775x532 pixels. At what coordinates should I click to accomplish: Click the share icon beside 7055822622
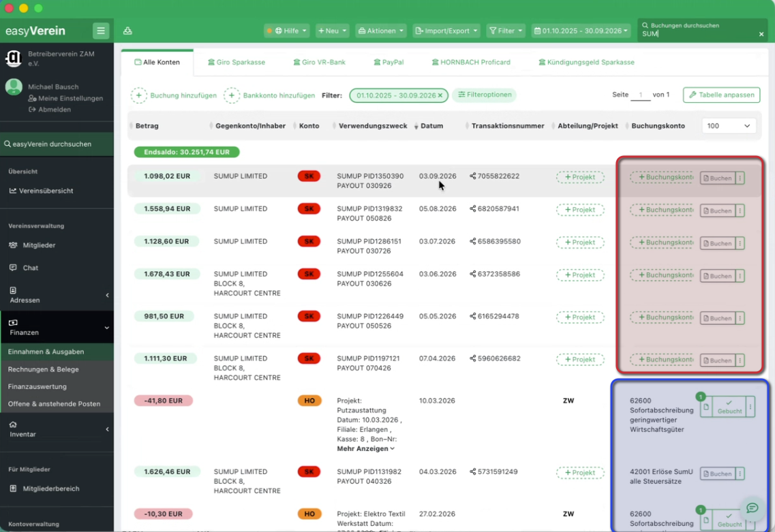(x=472, y=176)
